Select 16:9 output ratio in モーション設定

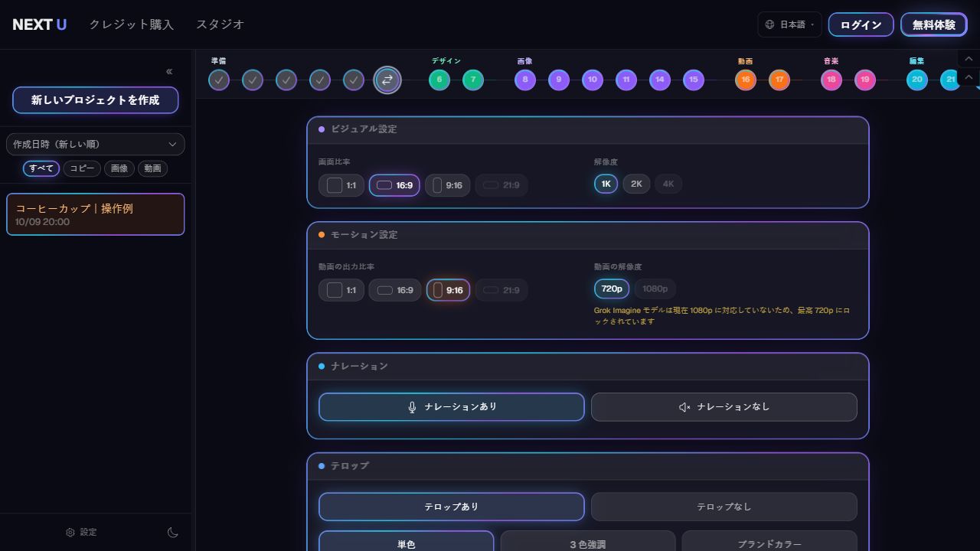point(395,290)
